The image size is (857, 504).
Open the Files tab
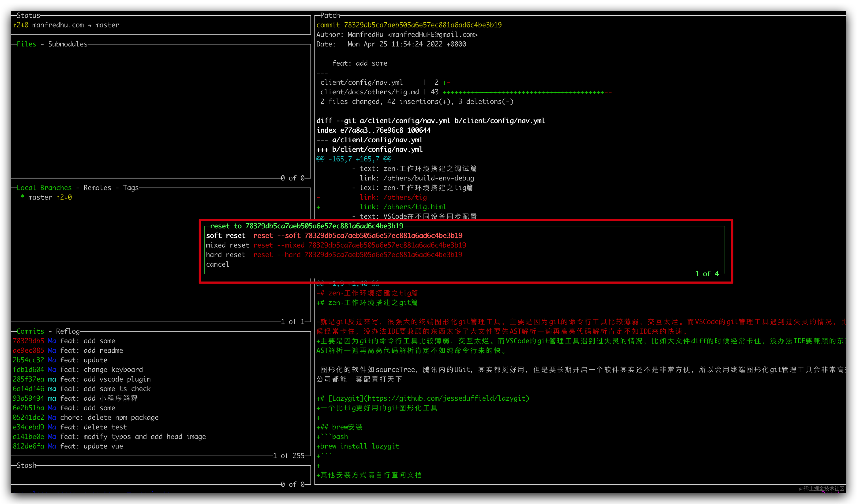pos(26,44)
